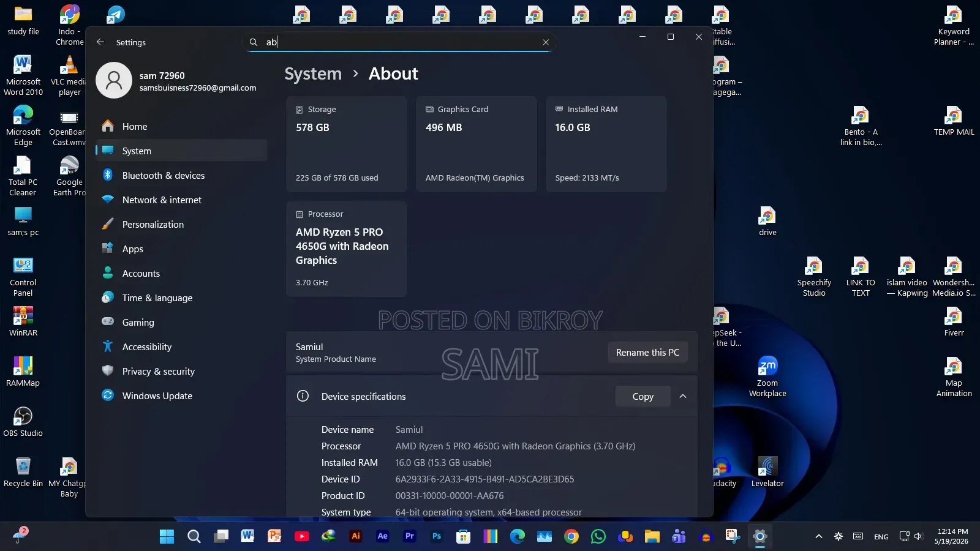Screen dimensions: 980x551
Task: Show hidden system tray icons
Action: pos(818,536)
